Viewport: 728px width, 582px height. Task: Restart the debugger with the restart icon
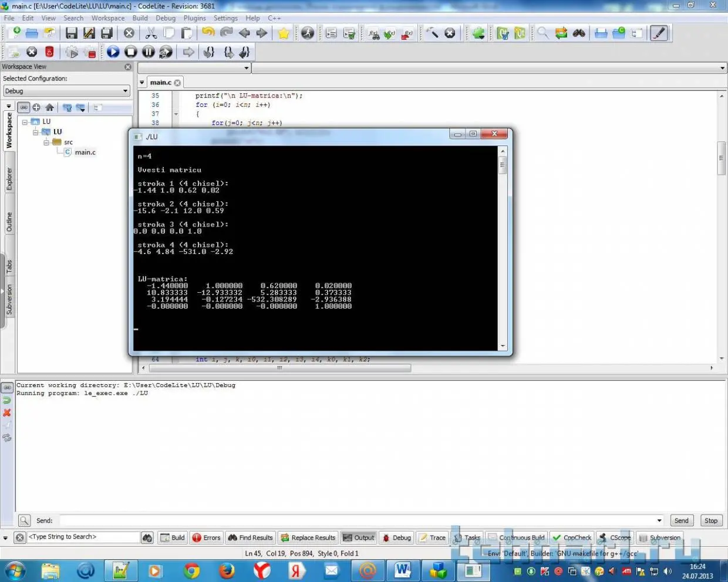tap(166, 52)
